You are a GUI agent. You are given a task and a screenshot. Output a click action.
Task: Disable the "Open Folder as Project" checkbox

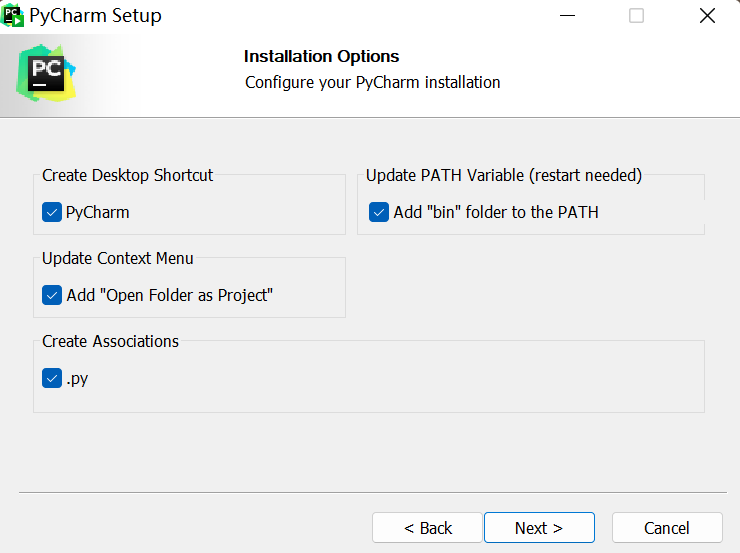pyautogui.click(x=52, y=295)
